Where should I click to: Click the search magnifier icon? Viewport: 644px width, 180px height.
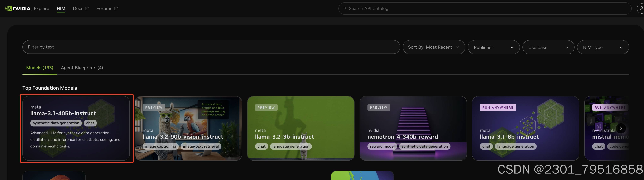[x=345, y=9]
